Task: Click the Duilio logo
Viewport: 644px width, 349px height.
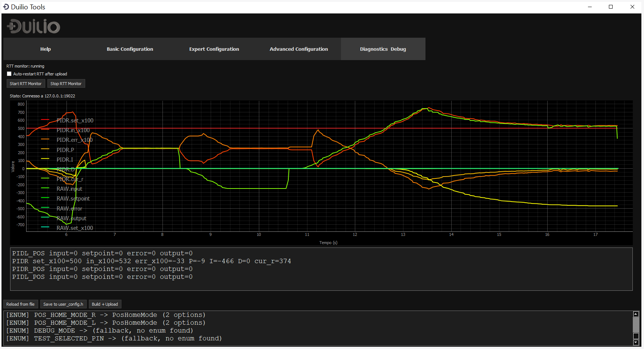Action: (x=33, y=26)
